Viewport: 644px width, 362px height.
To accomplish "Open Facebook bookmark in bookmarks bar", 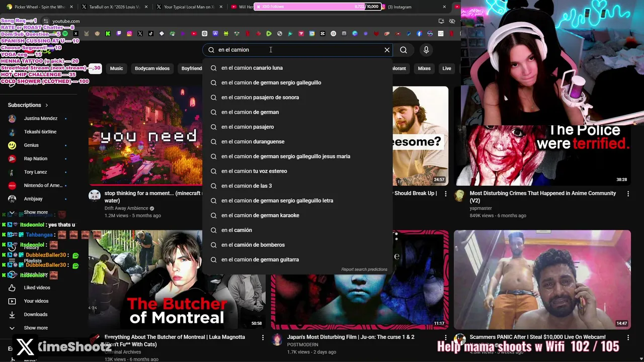I will pyautogui.click(x=419, y=34).
